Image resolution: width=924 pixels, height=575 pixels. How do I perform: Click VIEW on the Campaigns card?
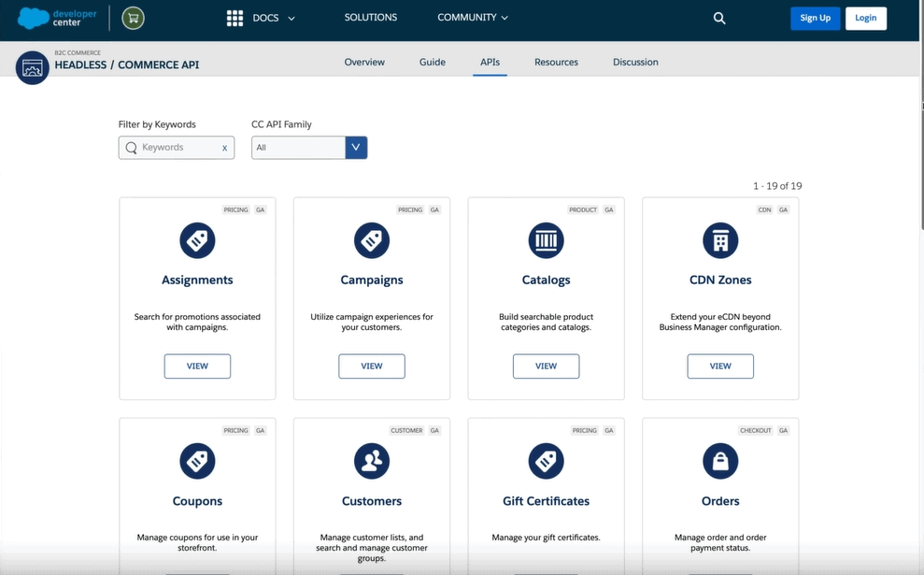[372, 367]
